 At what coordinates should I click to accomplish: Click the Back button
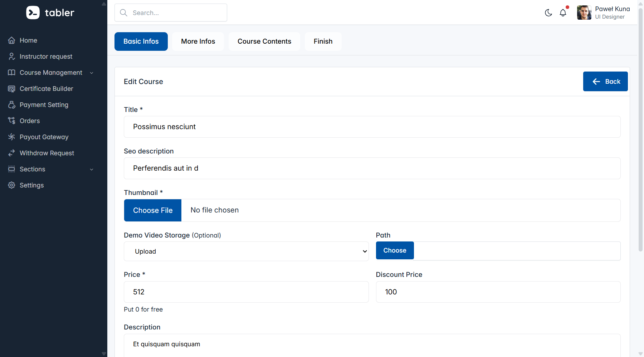[x=605, y=82]
